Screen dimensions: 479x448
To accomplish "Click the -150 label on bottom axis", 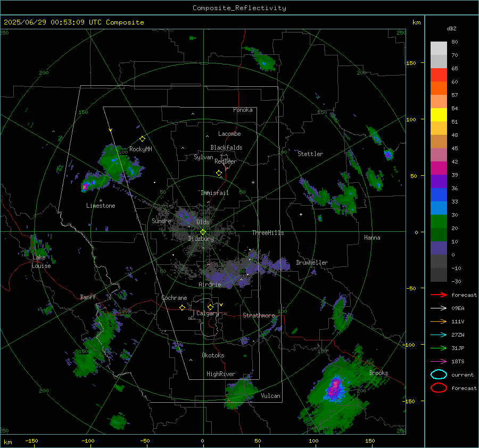I will click(x=31, y=441).
